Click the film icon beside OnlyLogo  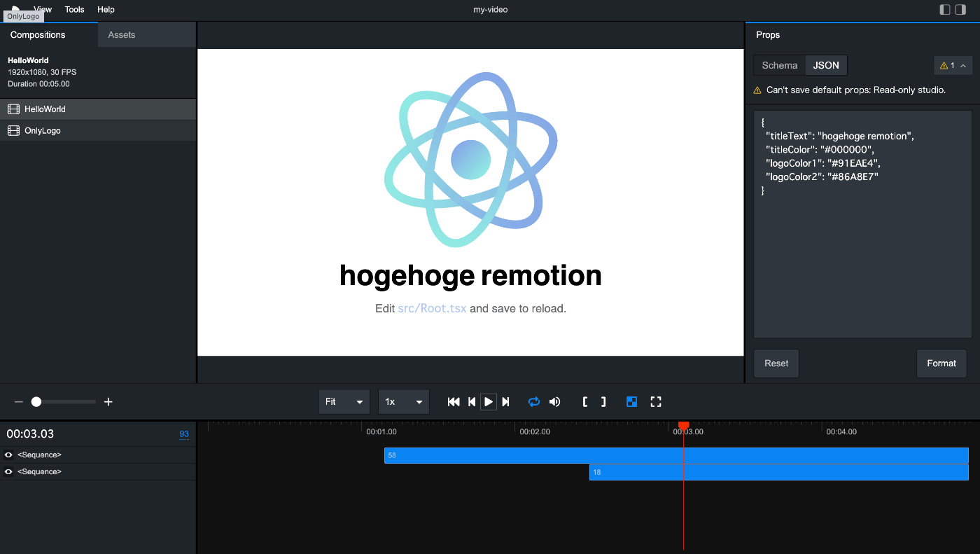(13, 131)
